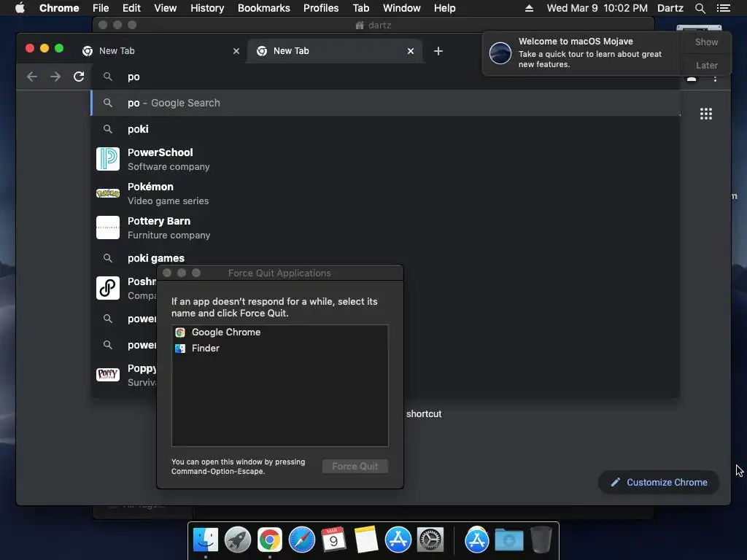Click the Dartz user name in menu bar
This screenshot has width=747, height=560.
point(670,8)
